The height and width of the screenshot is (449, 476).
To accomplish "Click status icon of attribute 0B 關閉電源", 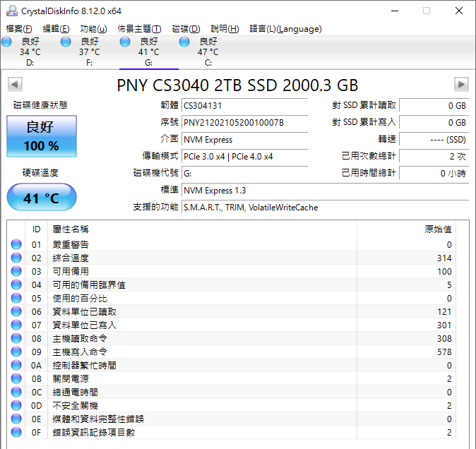I will (16, 378).
